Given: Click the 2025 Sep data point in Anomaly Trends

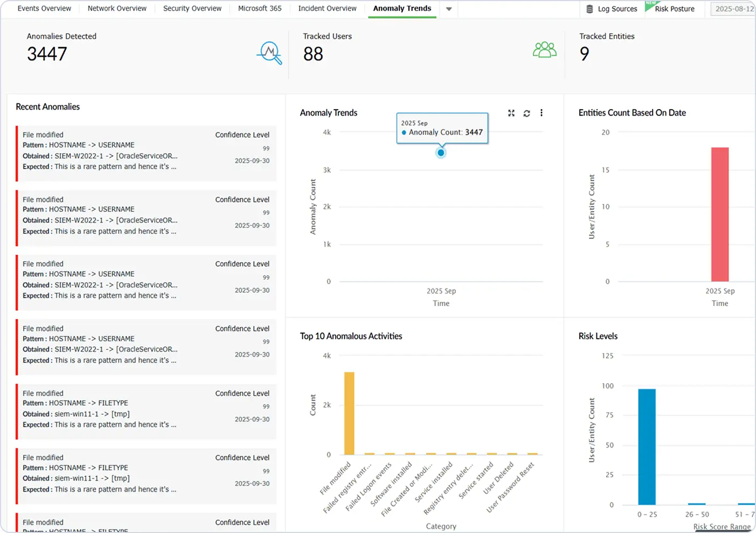Looking at the screenshot, I should (x=441, y=153).
